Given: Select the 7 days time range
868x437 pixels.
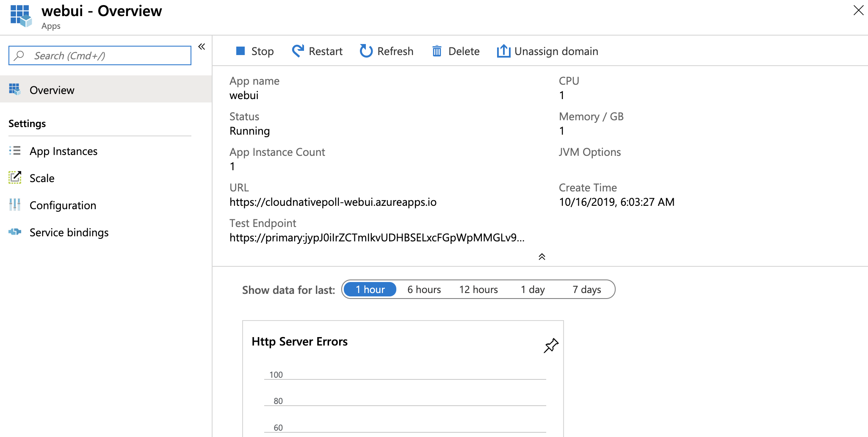Looking at the screenshot, I should [587, 290].
